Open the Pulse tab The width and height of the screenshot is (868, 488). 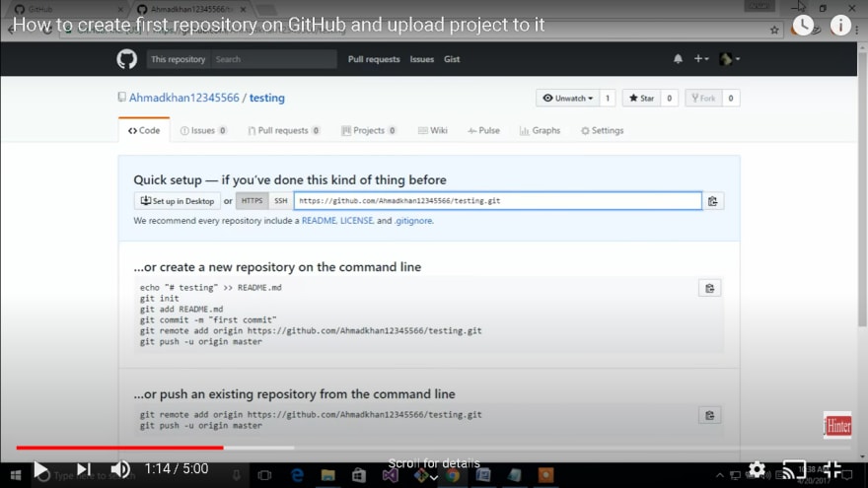483,130
